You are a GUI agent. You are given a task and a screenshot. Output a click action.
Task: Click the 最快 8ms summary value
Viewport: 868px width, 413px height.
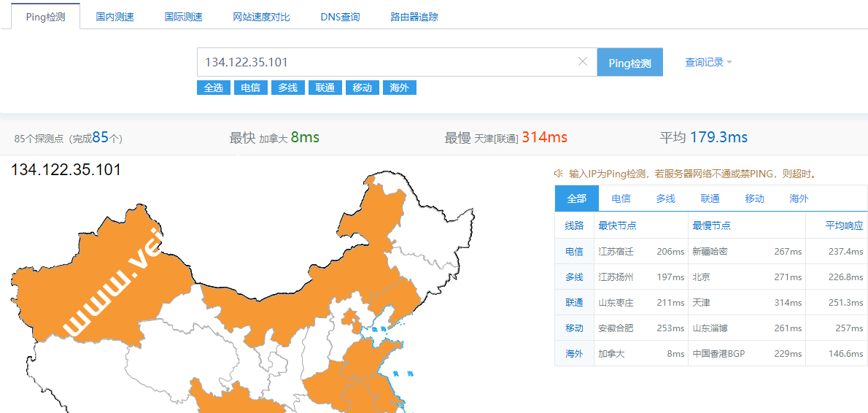tap(305, 137)
